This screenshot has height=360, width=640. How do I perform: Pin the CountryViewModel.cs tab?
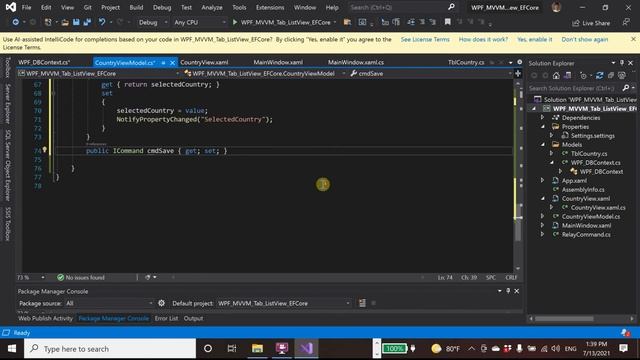coord(163,62)
